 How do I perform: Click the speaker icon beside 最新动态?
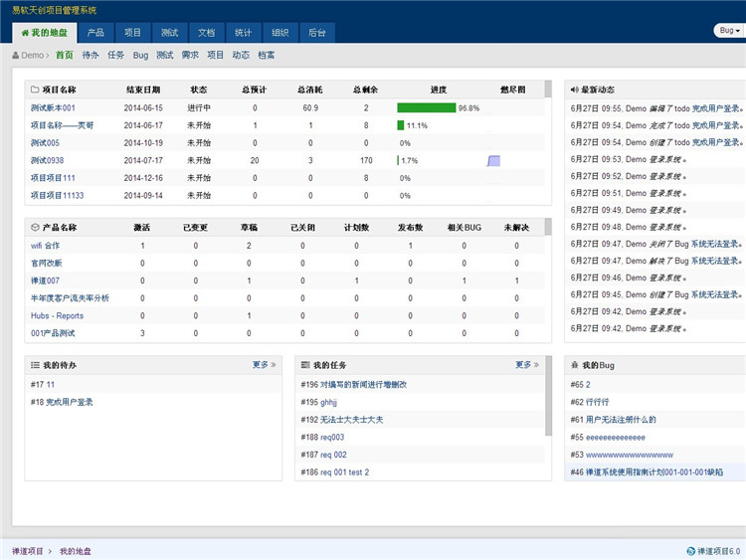click(x=575, y=90)
